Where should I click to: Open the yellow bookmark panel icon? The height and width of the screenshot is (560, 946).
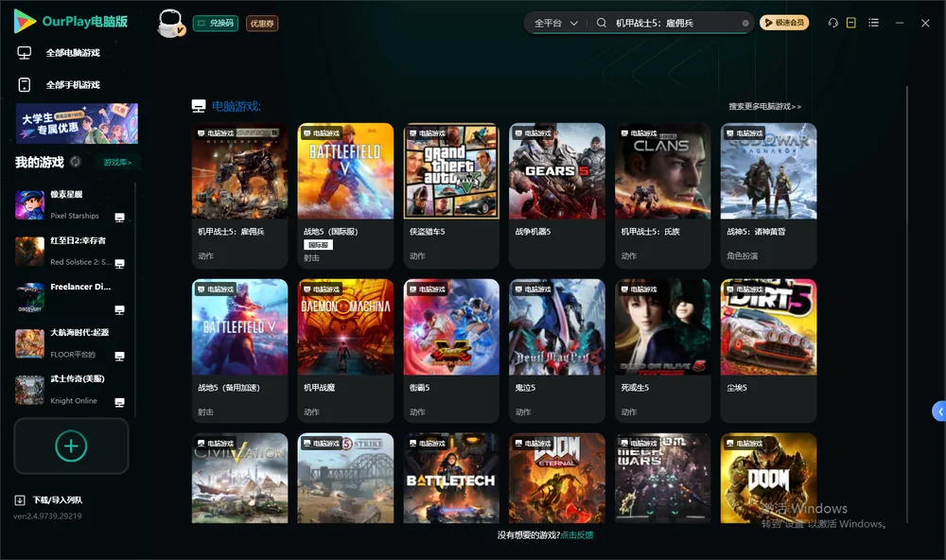[x=850, y=23]
